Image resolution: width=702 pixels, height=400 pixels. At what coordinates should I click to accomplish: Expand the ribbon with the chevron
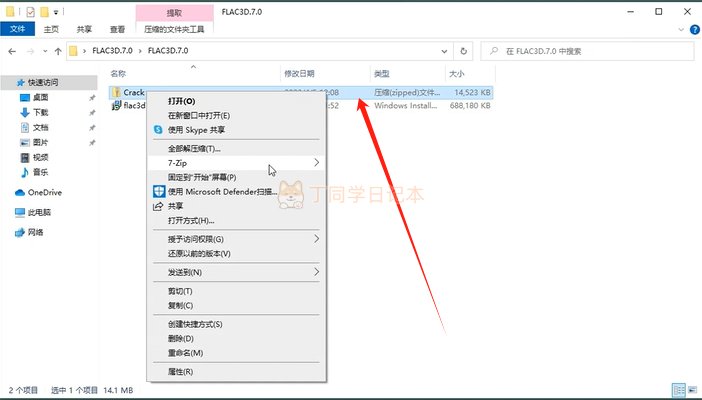point(681,30)
